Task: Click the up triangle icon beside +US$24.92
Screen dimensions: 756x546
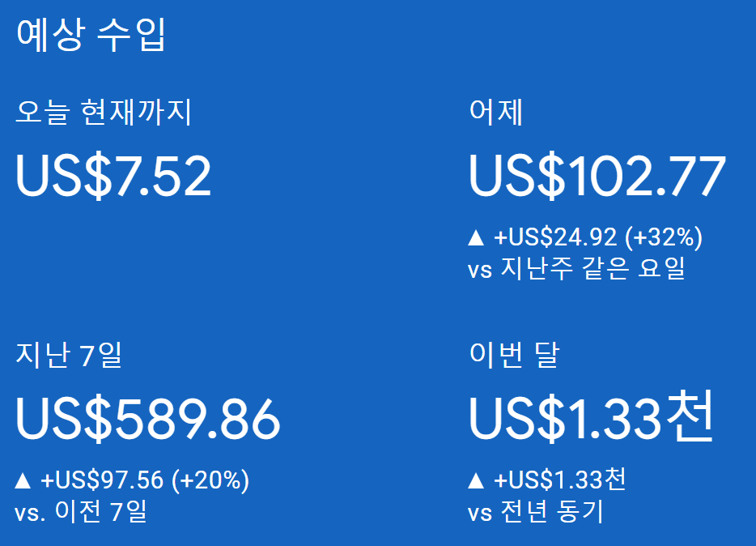Action: point(476,238)
